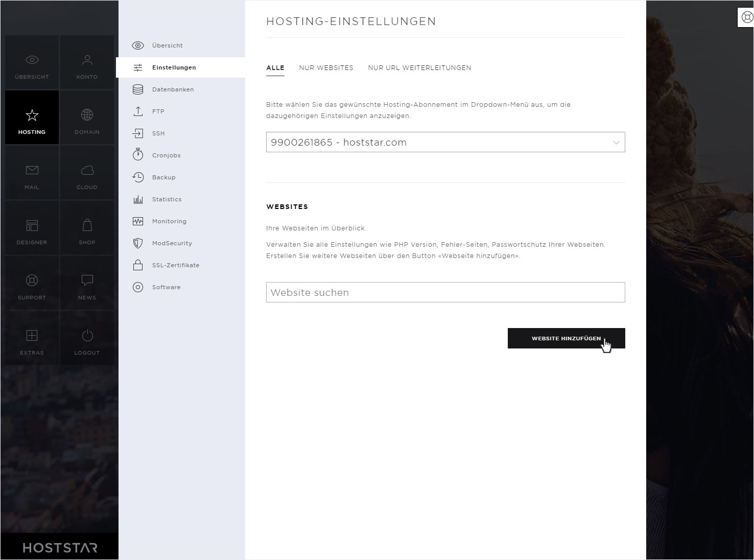This screenshot has height=560, width=754.
Task: Click the lifebuoy help icon top right
Action: [746, 17]
